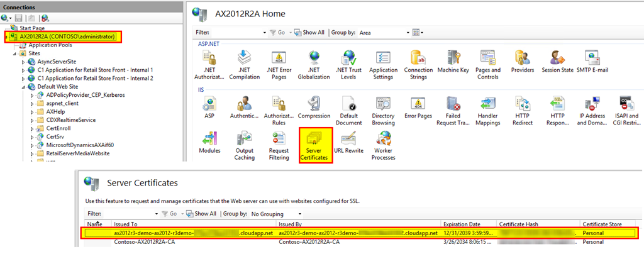This screenshot has height=254, width=644.
Task: Open the Group by Area dropdown
Action: [379, 32]
